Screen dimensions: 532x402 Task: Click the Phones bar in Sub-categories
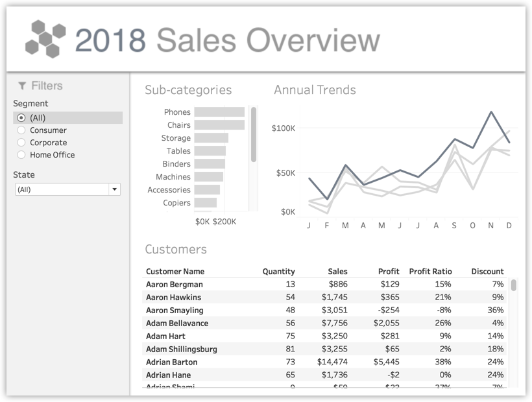coord(219,112)
